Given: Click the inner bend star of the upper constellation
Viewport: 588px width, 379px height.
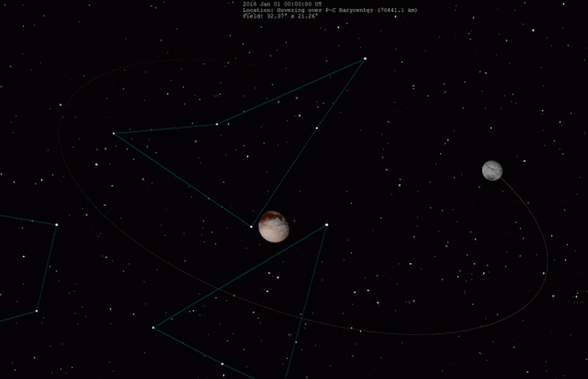Looking at the screenshot, I should (217, 124).
